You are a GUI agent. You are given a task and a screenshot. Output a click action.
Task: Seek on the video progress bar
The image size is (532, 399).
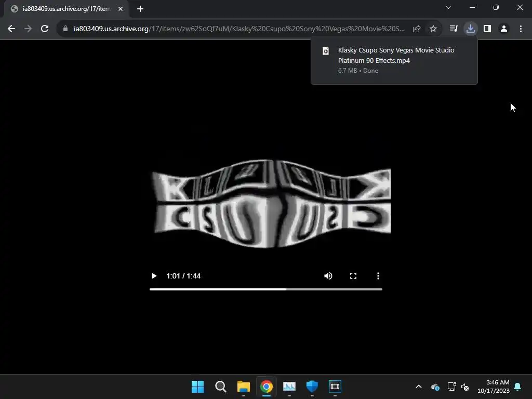tap(266, 289)
